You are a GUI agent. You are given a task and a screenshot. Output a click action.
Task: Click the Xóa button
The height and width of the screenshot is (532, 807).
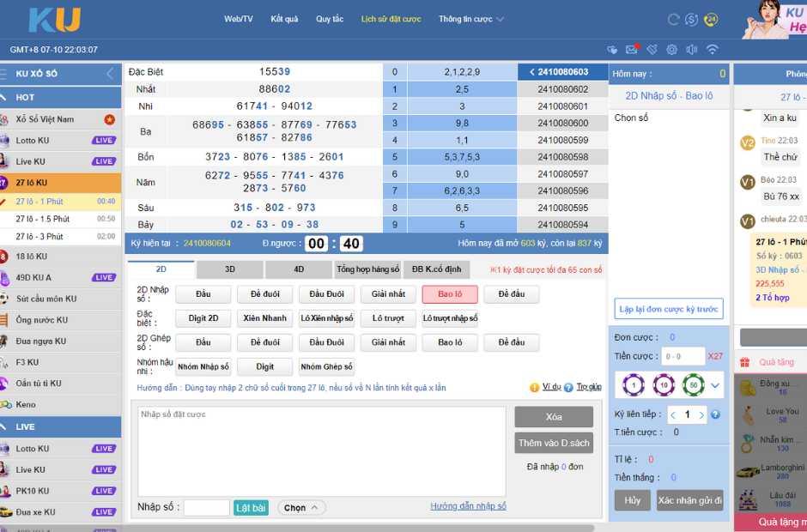coord(554,417)
